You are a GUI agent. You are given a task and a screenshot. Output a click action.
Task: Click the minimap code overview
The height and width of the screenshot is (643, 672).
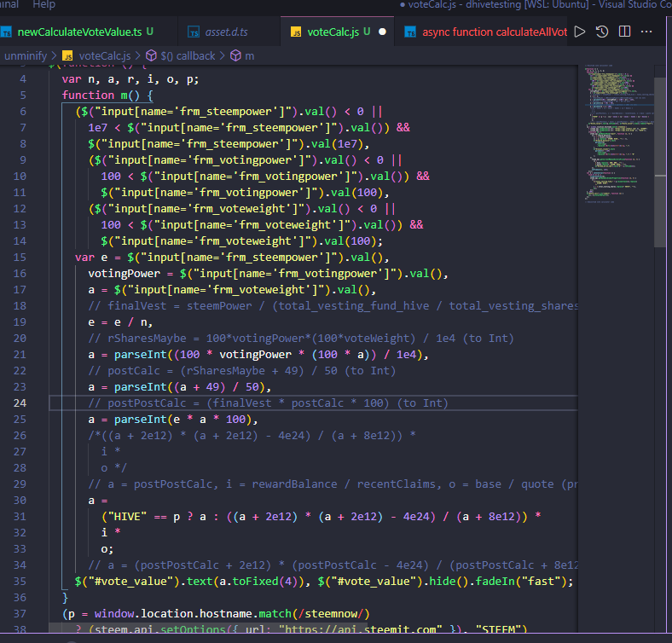618,133
